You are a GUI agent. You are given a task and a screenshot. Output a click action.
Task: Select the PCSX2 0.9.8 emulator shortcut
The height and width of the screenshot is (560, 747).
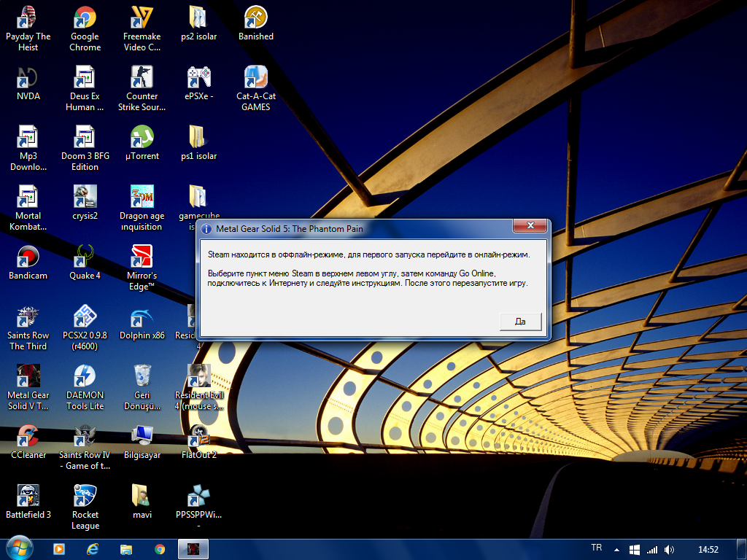pos(85,329)
